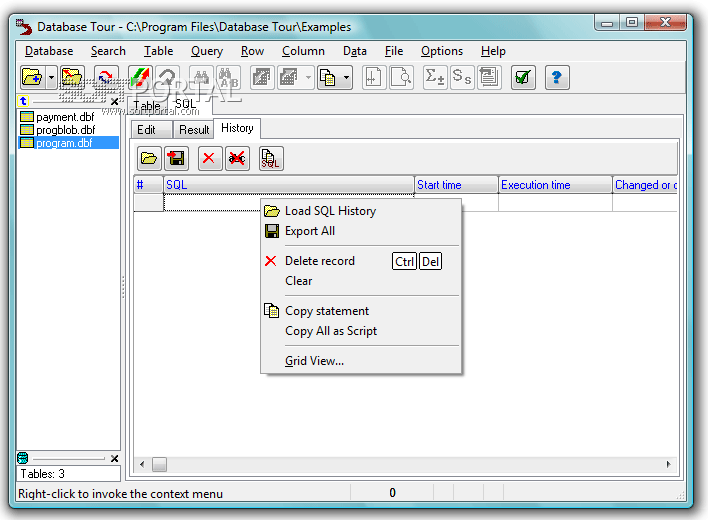708x520 pixels.
Task: Click the horizontal scrollbar right arrow
Action: pos(669,464)
